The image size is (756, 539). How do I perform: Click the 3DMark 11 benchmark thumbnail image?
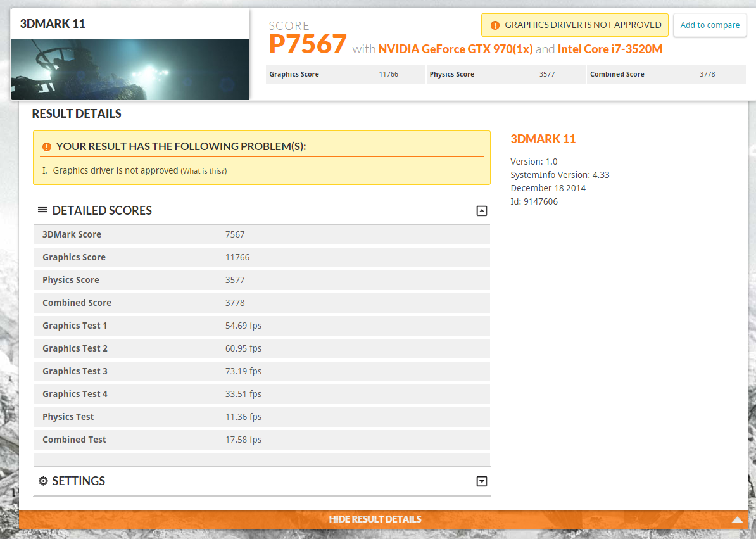coord(130,70)
